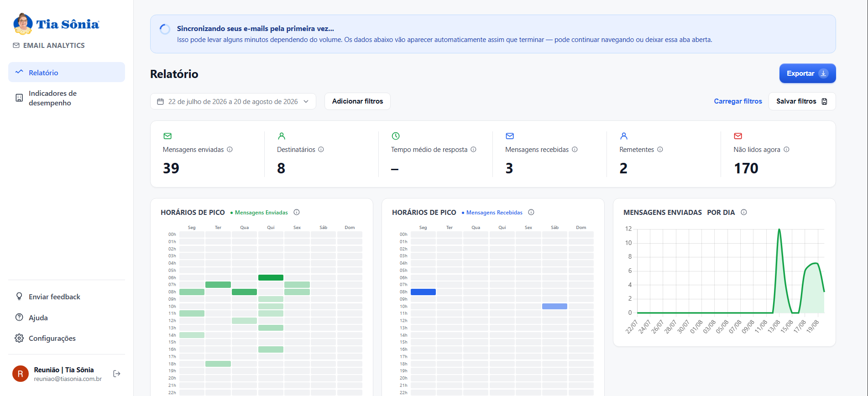Click the logout icon beside Reunião account
868x396 pixels.
117,374
